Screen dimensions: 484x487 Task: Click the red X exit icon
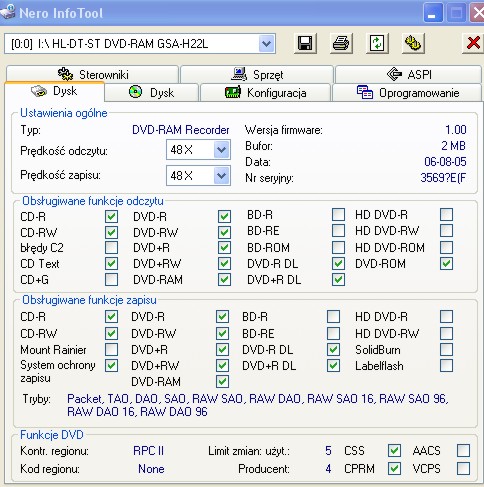[473, 43]
